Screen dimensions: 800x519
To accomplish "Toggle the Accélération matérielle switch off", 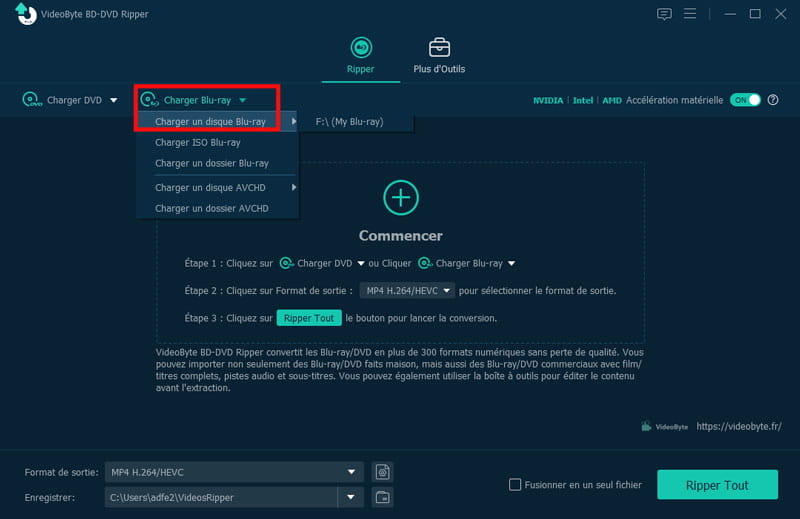I will (745, 100).
